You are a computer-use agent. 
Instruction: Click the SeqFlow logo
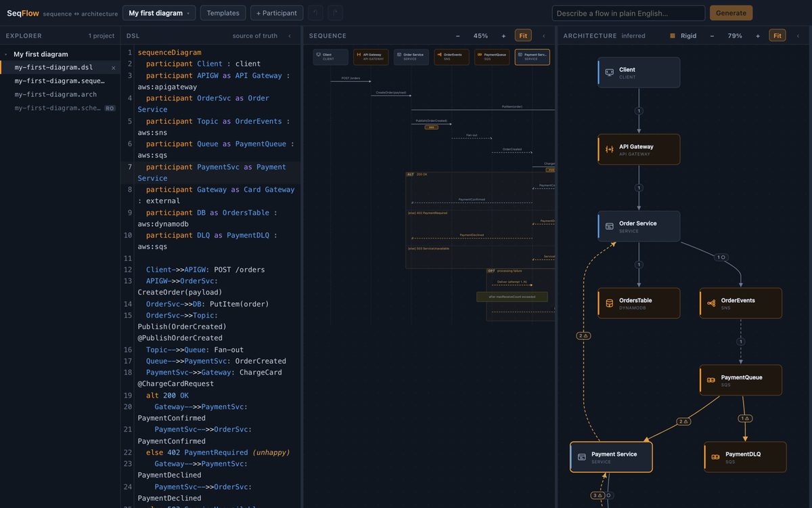[x=23, y=13]
